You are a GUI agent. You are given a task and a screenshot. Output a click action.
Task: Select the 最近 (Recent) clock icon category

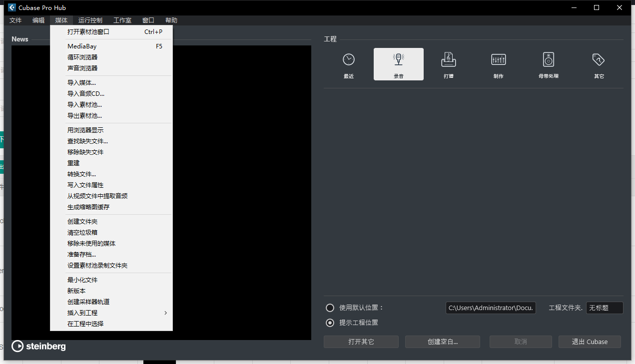[349, 64]
